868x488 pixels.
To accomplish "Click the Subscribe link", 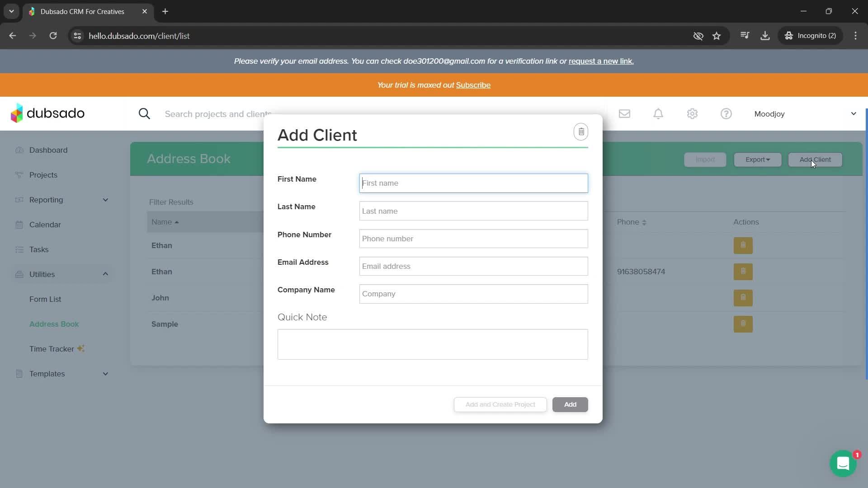I will (x=473, y=85).
